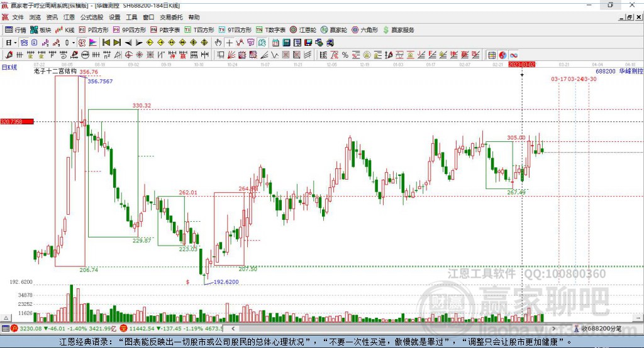644x348 pixels.
Task: Click the 03-17 forecast date label
Action: [558, 79]
